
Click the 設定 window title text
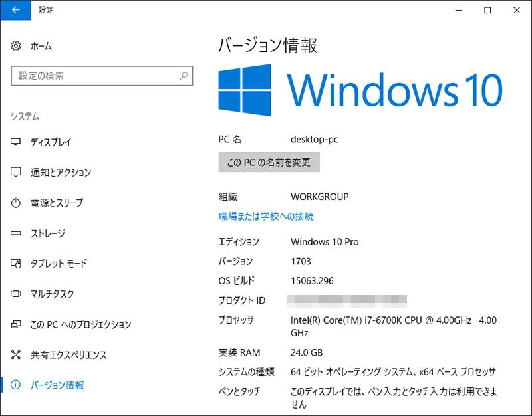coord(46,10)
